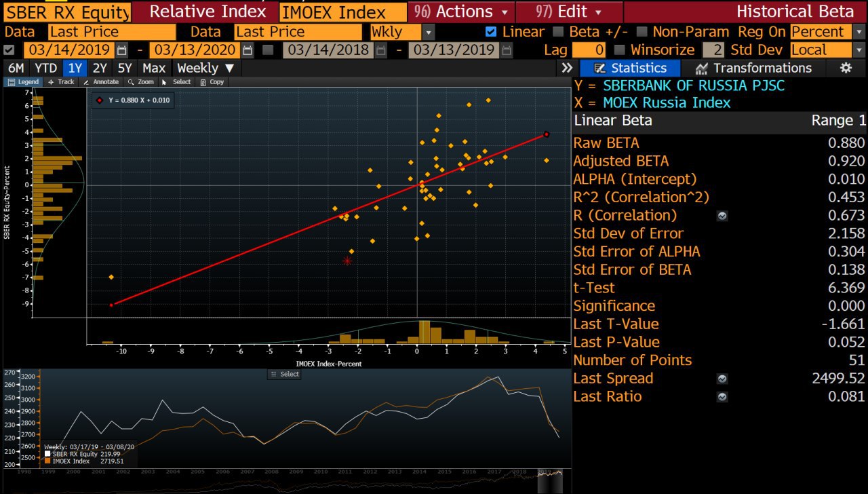
Task: Enable the second date range checkbox
Action: (269, 50)
